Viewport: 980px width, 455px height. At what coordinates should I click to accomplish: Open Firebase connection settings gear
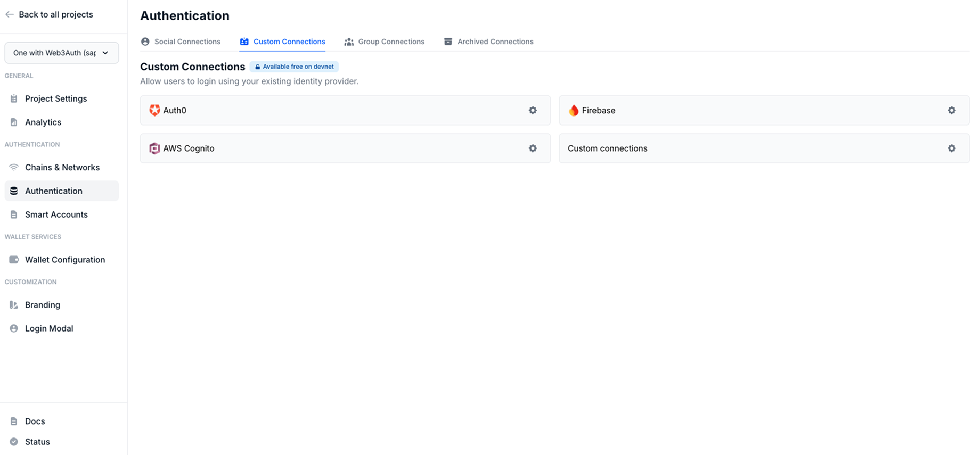(951, 110)
